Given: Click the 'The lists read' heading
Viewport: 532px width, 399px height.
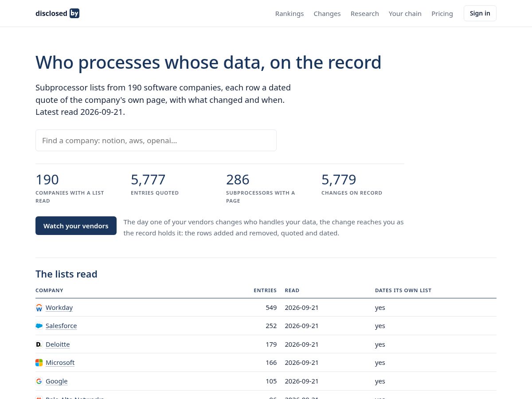Looking at the screenshot, I should pyautogui.click(x=66, y=274).
